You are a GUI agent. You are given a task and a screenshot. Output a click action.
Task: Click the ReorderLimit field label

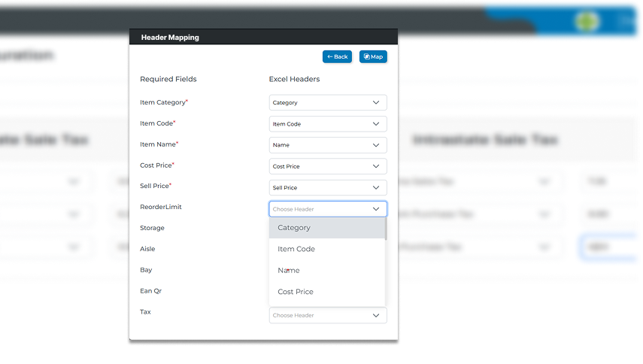pos(161,207)
